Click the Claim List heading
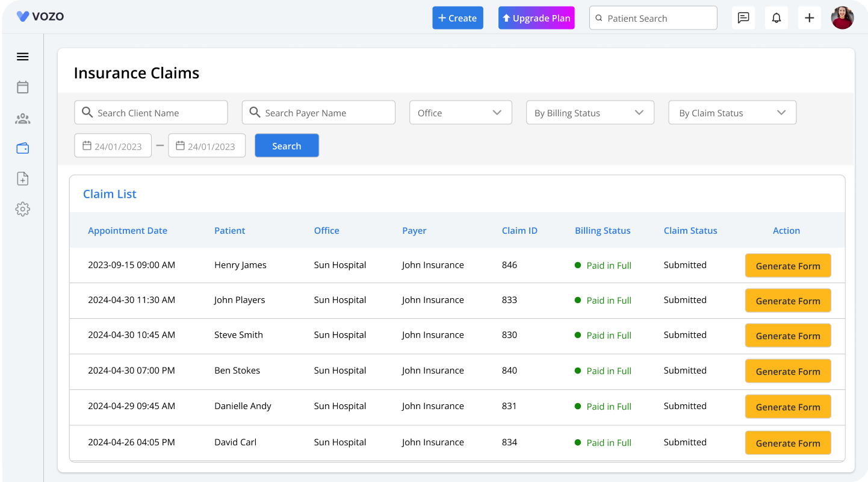Viewport: 868px width, 482px height. click(x=110, y=194)
